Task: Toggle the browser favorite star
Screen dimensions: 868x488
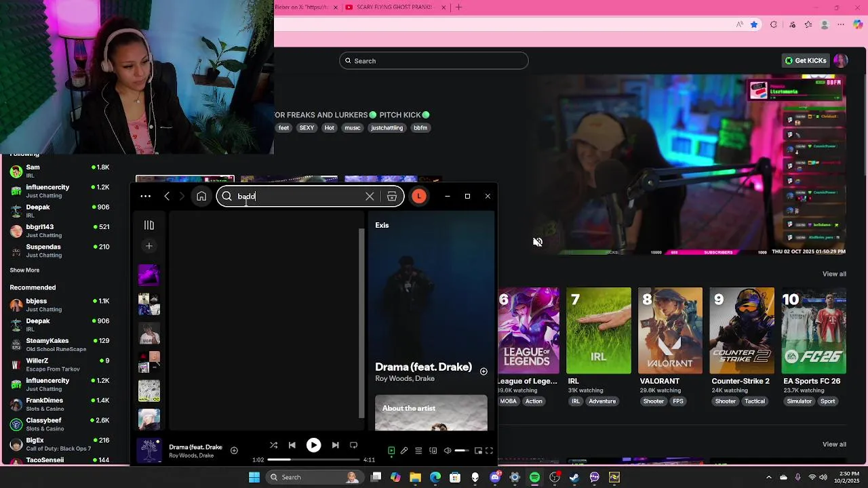Action: (x=754, y=25)
